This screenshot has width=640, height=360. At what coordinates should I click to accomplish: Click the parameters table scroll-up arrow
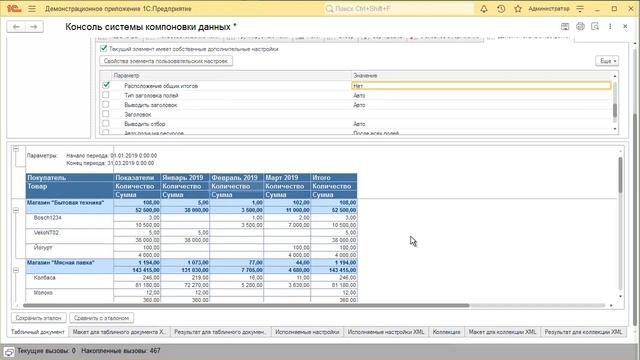pyautogui.click(x=615, y=76)
